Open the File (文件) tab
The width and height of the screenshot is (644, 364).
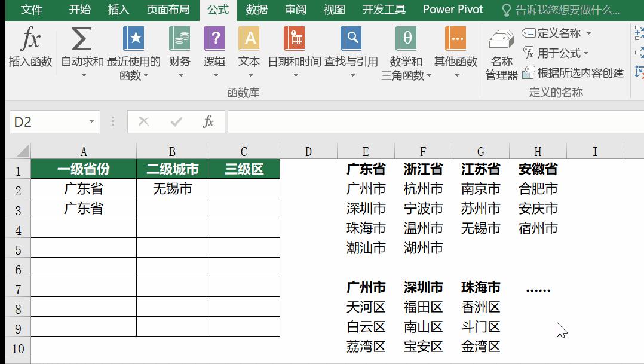[x=32, y=10]
